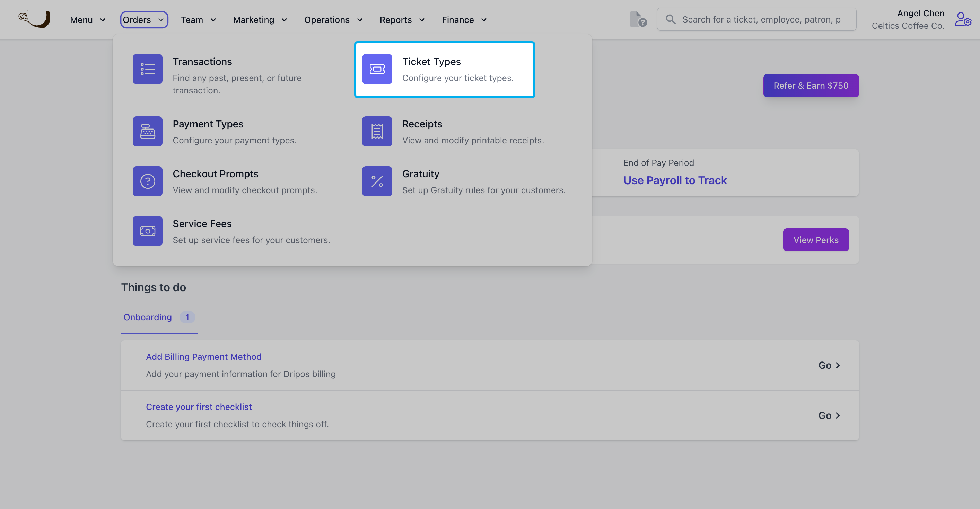Select the Onboarding tab
The height and width of the screenshot is (509, 980).
click(148, 317)
